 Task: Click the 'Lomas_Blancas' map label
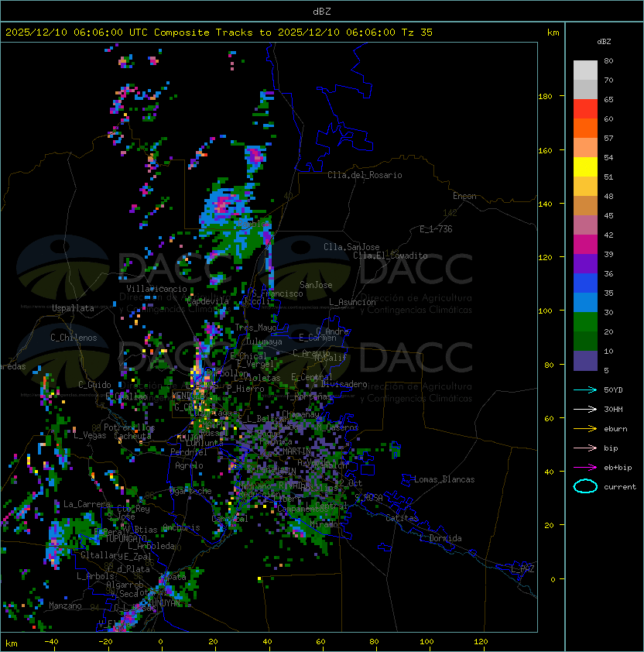pos(444,479)
